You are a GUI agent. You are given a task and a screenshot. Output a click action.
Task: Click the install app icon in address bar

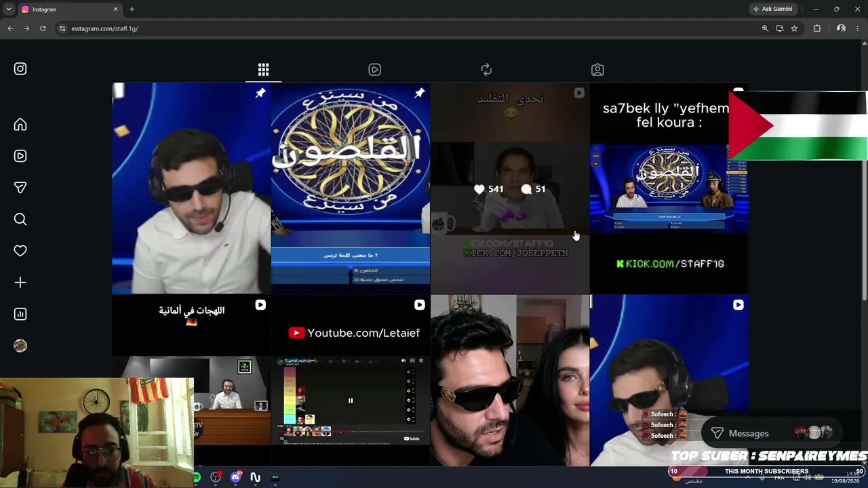pyautogui.click(x=780, y=28)
